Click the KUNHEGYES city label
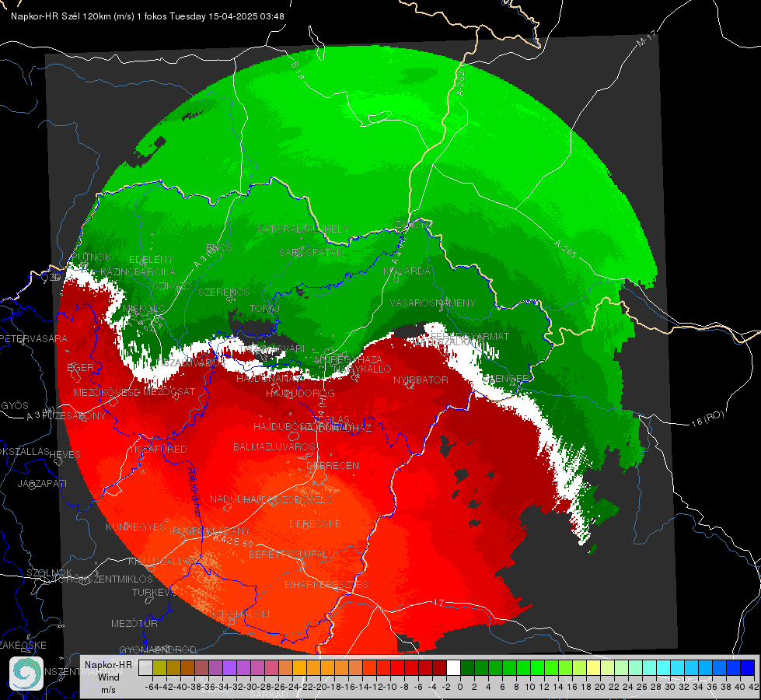This screenshot has width=761, height=700. [135, 527]
